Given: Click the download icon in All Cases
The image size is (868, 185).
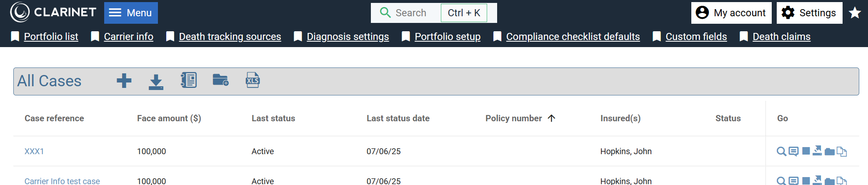Looking at the screenshot, I should 156,82.
